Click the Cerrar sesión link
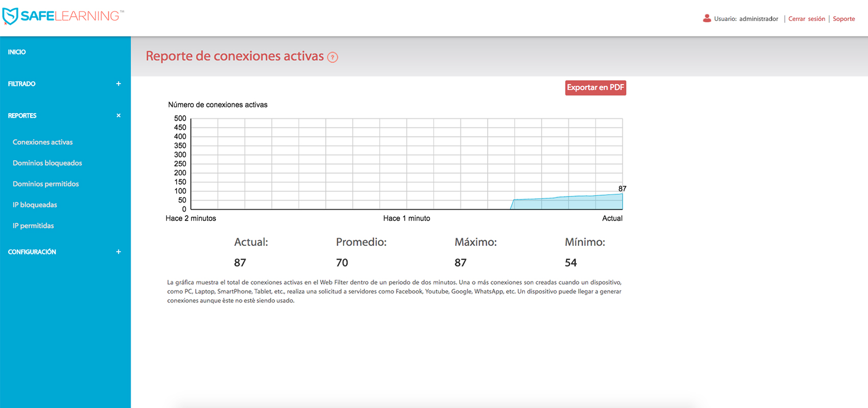Viewport: 868px width, 408px height. pyautogui.click(x=806, y=19)
